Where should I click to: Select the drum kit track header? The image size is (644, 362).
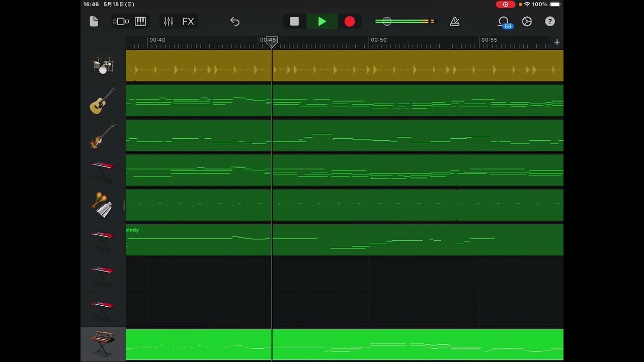(x=103, y=66)
